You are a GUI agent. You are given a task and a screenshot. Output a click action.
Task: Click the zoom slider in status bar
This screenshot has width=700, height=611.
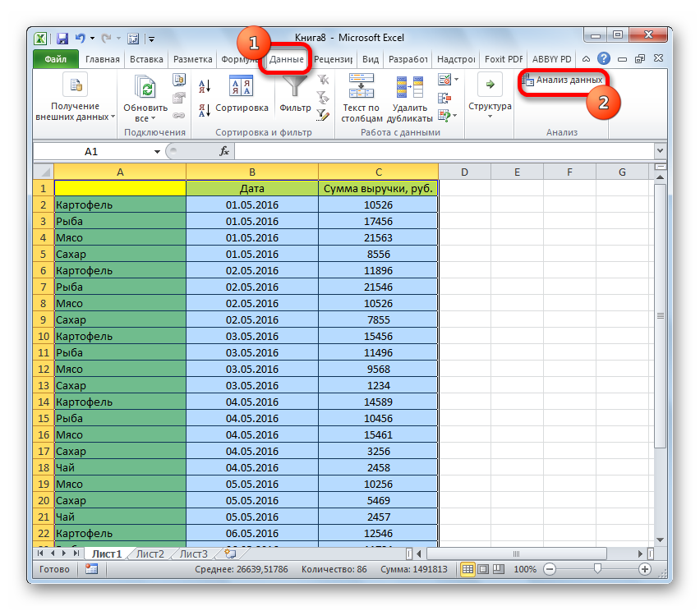pos(597,569)
